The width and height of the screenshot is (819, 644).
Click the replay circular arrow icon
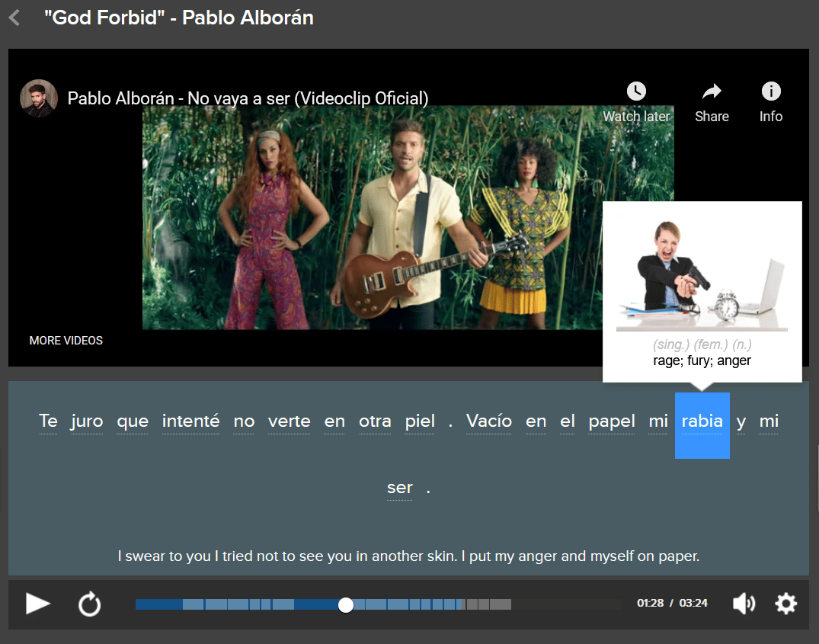tap(90, 604)
